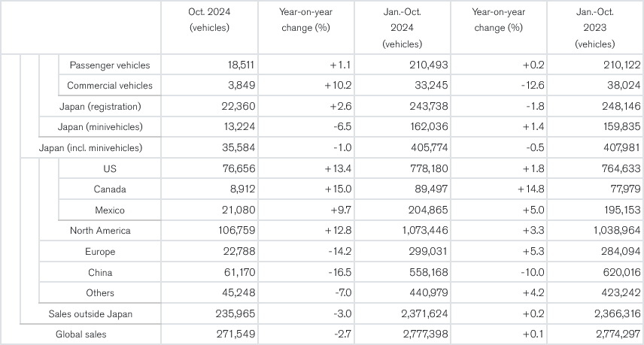The width and height of the screenshot is (644, 345).
Task: Select the Mexico row label
Action: point(109,210)
